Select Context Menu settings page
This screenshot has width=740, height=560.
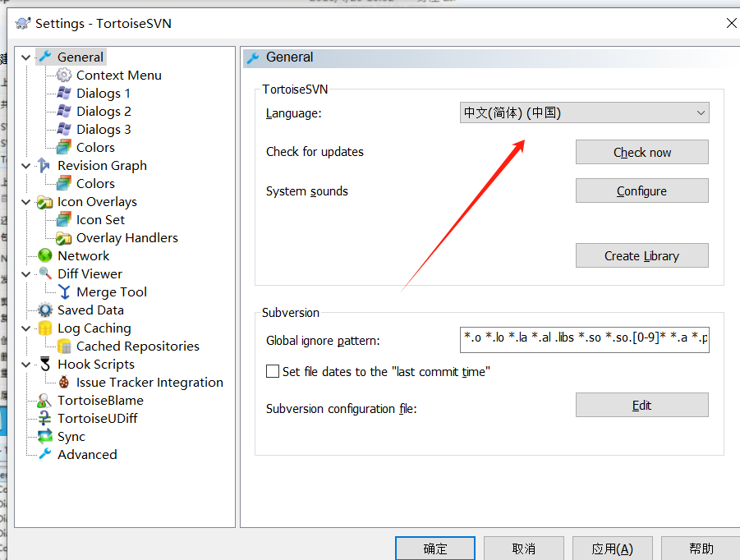coord(119,75)
